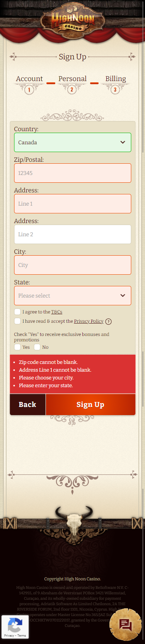Tick the Privacy Policy acceptance checkbox
The width and height of the screenshot is (145, 644).
point(17,321)
